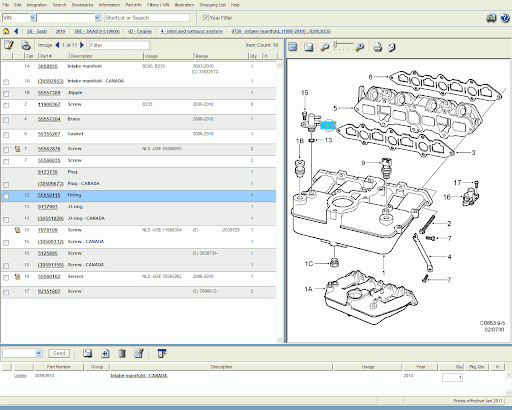The width and height of the screenshot is (512, 410).
Task: Click the home icon in breadcrumb bar
Action: click(x=6, y=31)
